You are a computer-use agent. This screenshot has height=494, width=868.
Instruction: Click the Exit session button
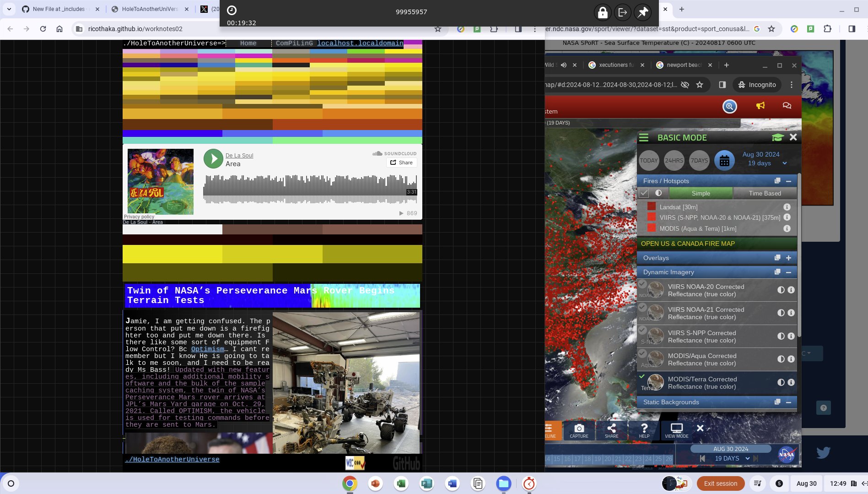click(720, 483)
